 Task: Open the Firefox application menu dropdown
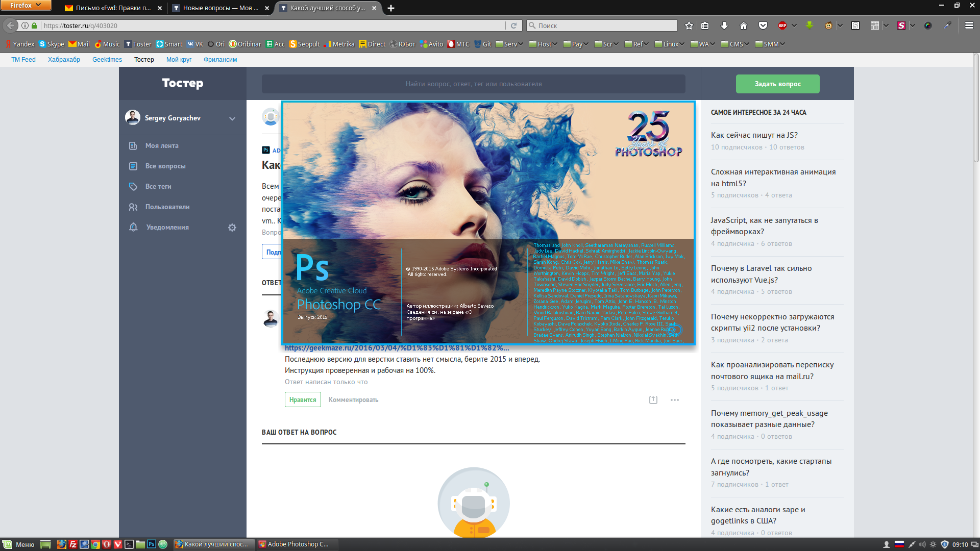[26, 5]
